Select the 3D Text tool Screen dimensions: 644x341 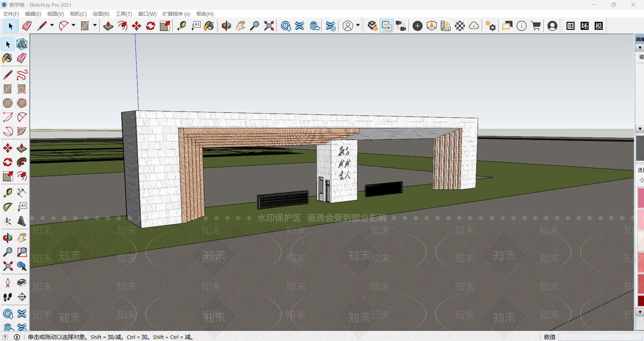point(22,221)
